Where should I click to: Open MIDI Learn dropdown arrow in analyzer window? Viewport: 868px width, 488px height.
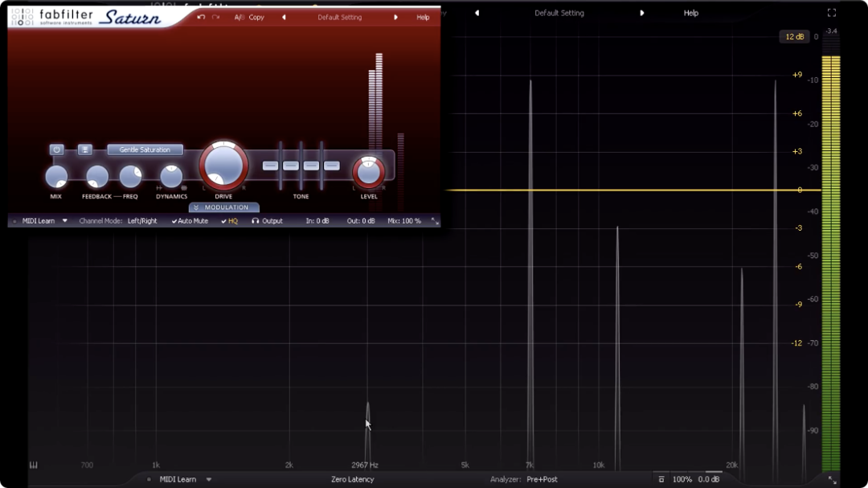coord(209,479)
